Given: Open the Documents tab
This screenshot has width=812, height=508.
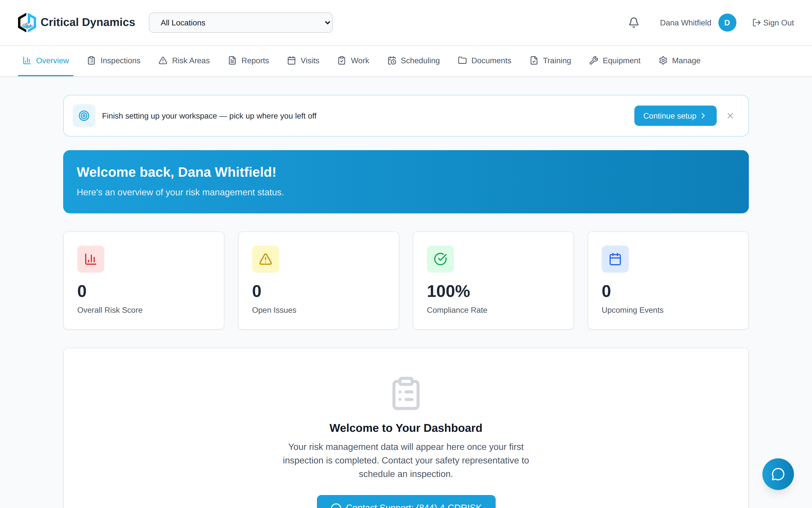Looking at the screenshot, I should pyautogui.click(x=484, y=60).
